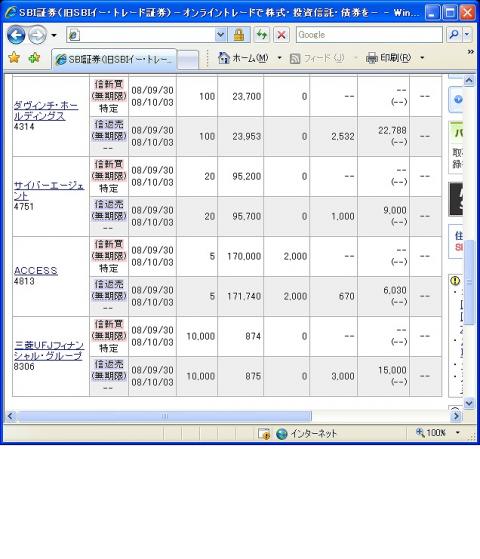480x559 pixels.
Task: Click the vertical scrollbar thumb
Action: pos(469,282)
